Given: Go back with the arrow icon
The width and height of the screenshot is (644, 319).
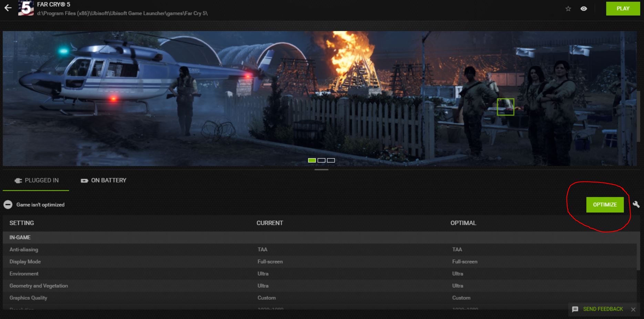Looking at the screenshot, I should (8, 8).
